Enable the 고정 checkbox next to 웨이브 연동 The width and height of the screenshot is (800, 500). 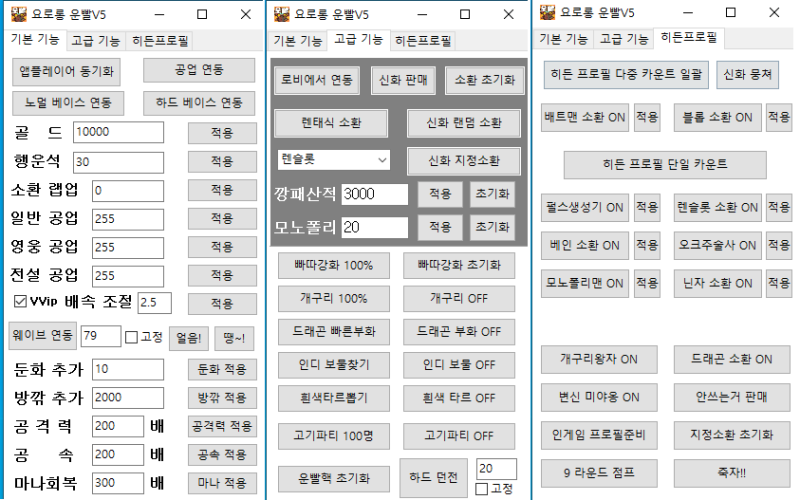132,338
